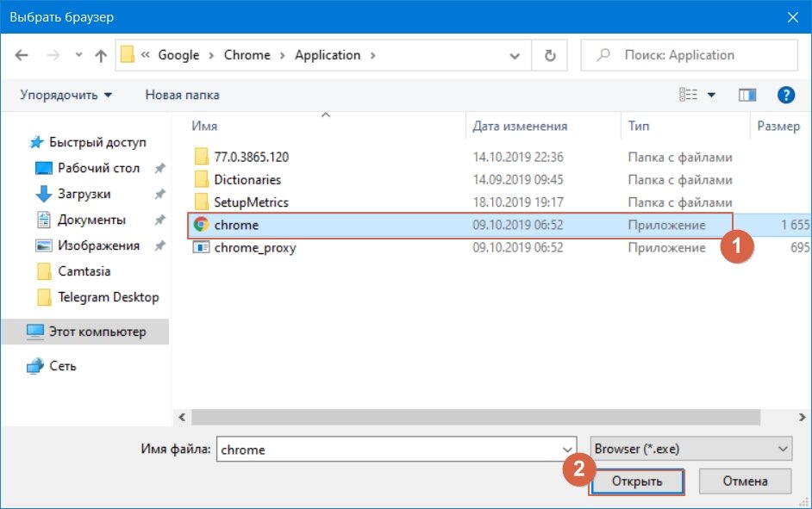Sort by Имя column header
Screen dimensions: 812x509
[204, 127]
